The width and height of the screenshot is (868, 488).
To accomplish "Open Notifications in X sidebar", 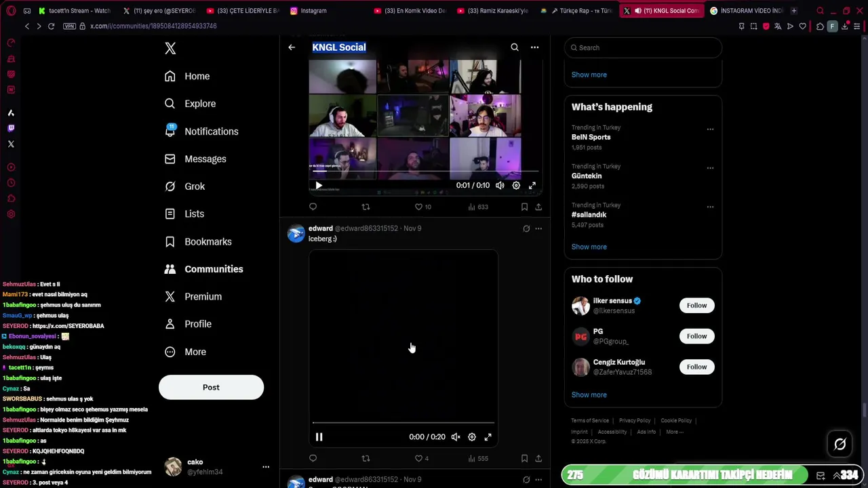I will 201,131.
